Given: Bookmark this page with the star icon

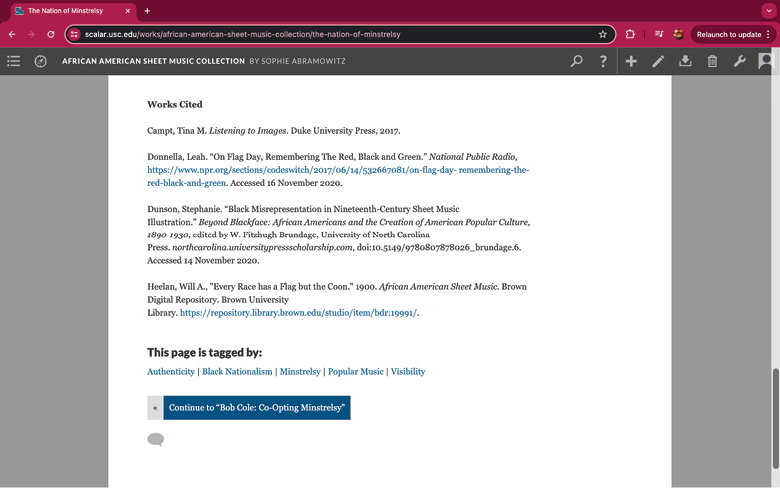Looking at the screenshot, I should tap(602, 34).
